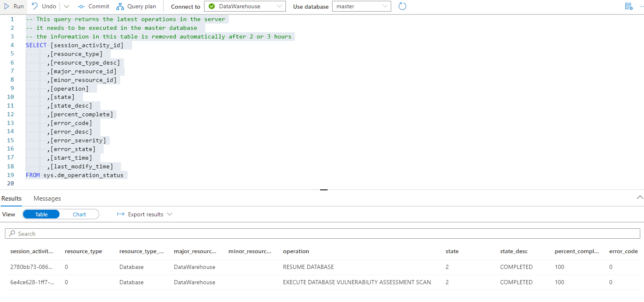Open the Query plan
The width and height of the screenshot is (644, 302).
tap(136, 6)
